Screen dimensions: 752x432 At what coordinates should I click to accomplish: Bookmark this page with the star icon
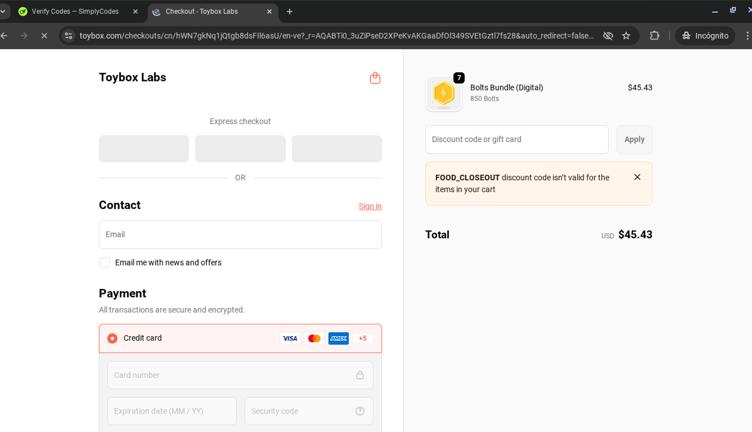(x=626, y=35)
